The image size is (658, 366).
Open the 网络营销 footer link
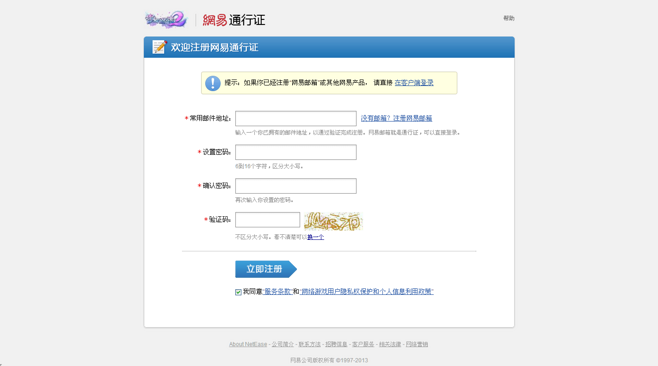pyautogui.click(x=417, y=344)
